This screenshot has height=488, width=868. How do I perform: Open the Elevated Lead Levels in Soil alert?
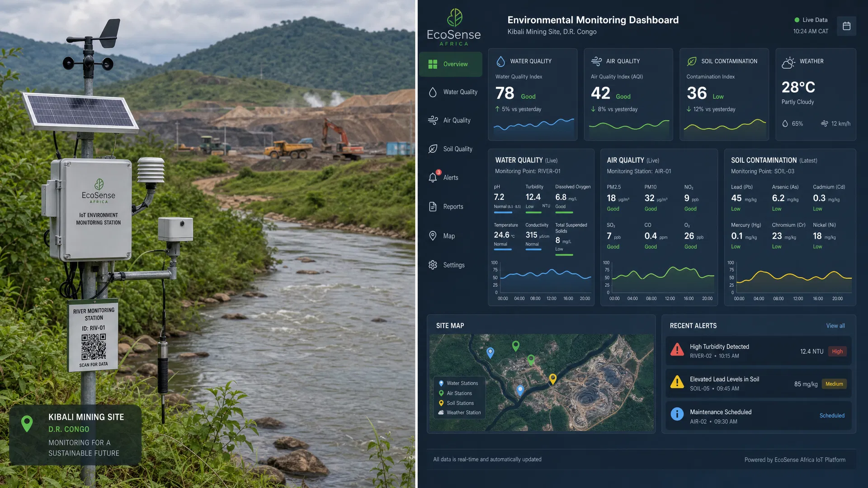point(759,383)
